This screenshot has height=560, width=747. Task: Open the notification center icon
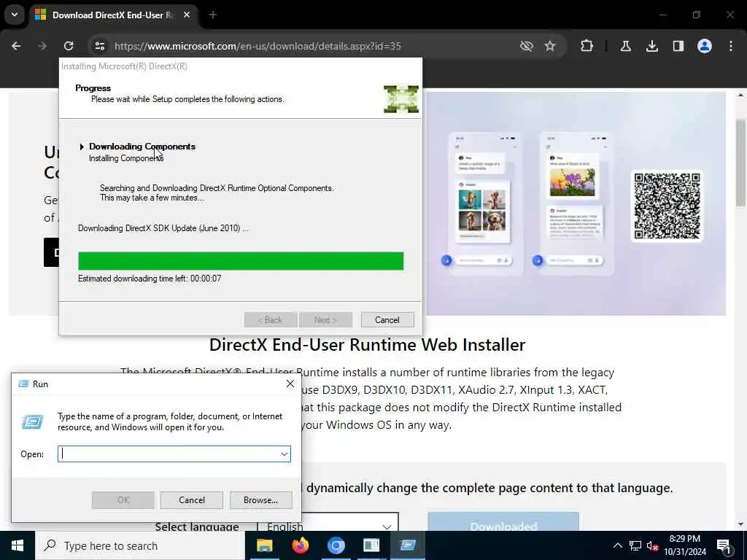[724, 546]
